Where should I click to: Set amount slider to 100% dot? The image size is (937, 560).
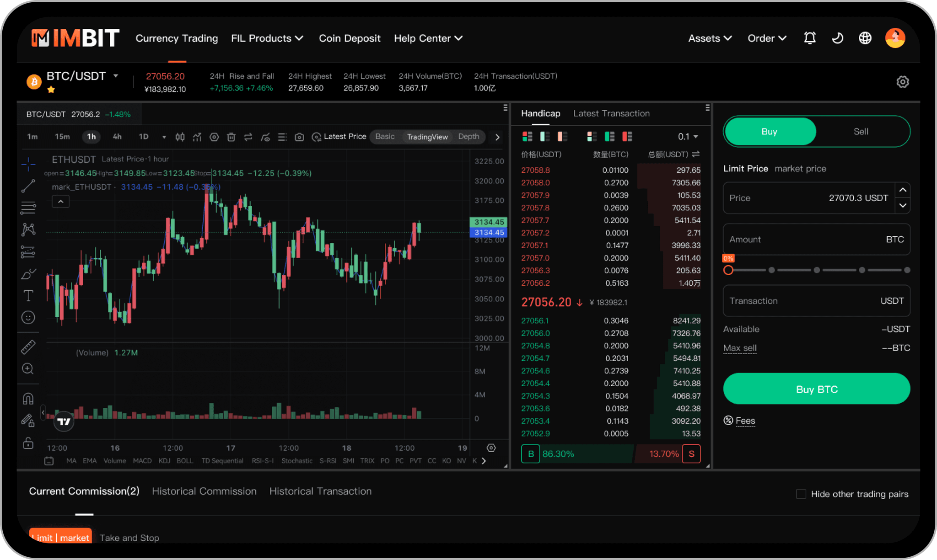tap(907, 270)
